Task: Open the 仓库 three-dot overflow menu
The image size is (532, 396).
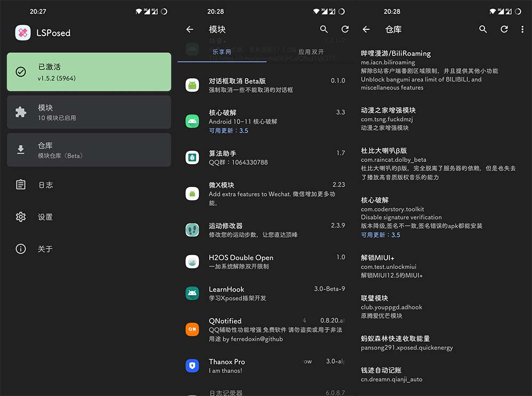Action: [522, 29]
